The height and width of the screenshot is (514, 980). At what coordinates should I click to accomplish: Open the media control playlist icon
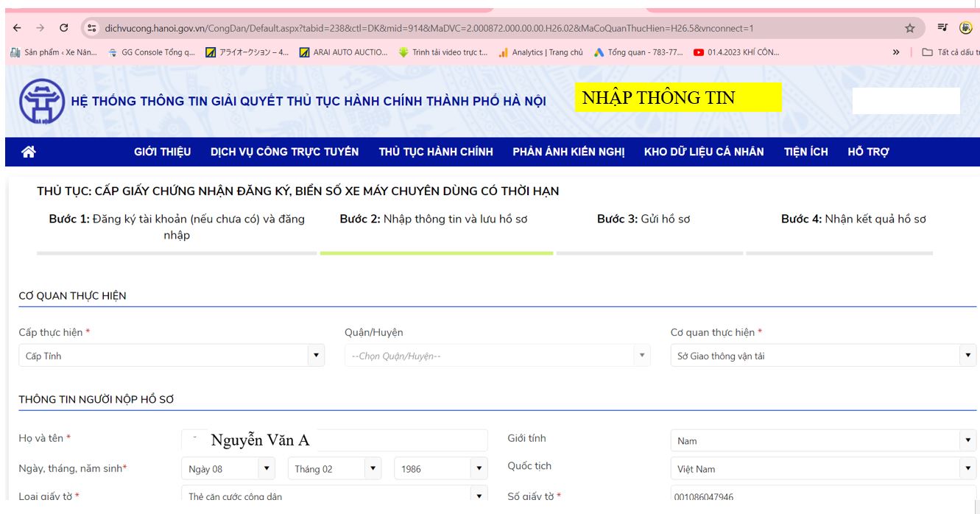pyautogui.click(x=942, y=28)
